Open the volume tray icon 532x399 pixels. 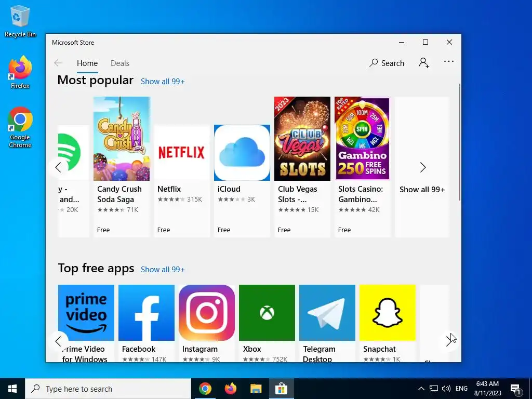[446, 389]
